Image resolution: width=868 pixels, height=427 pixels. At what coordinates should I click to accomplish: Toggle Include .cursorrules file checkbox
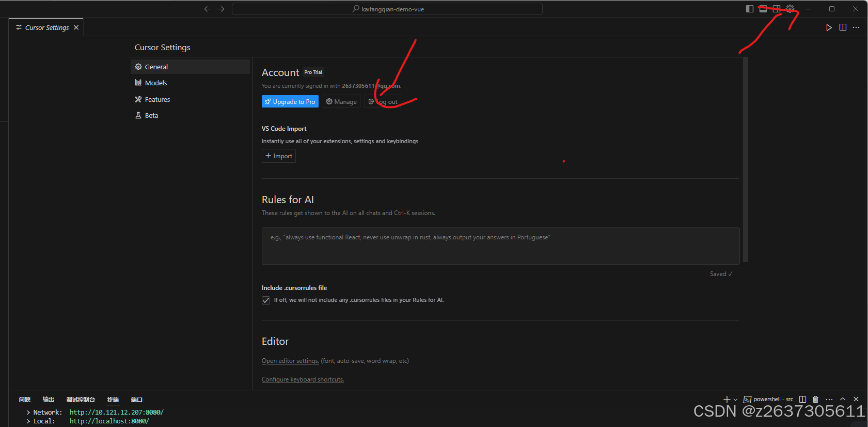[266, 300]
